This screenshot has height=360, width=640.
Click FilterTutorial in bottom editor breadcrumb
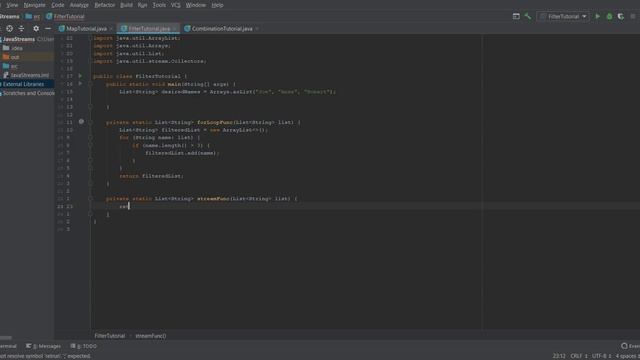coord(110,336)
